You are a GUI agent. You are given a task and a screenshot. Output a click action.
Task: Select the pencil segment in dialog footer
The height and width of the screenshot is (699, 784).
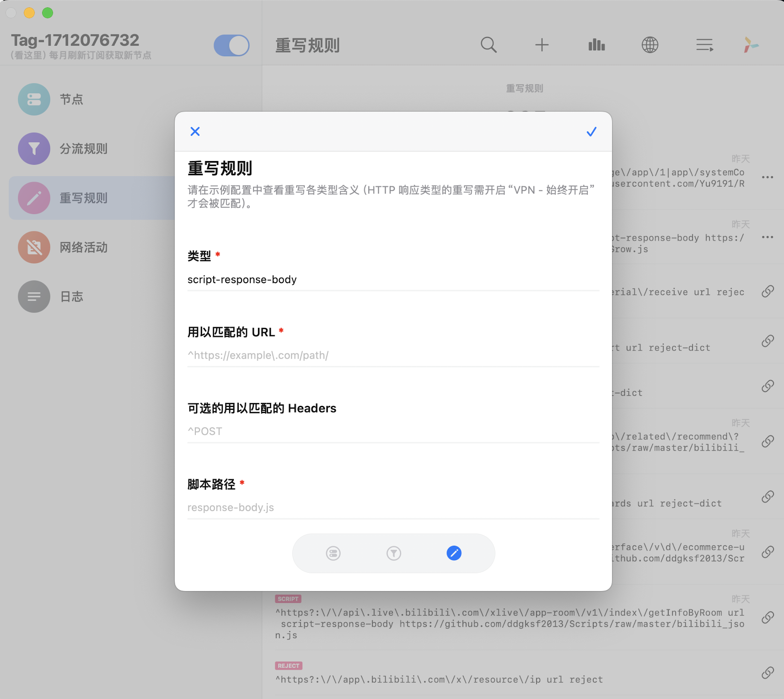point(454,553)
